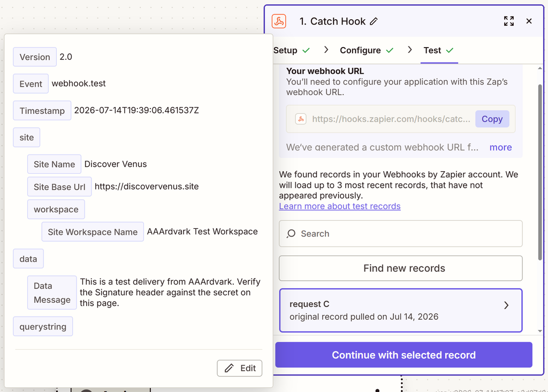Click the scrollbar down arrow in panel

540,331
